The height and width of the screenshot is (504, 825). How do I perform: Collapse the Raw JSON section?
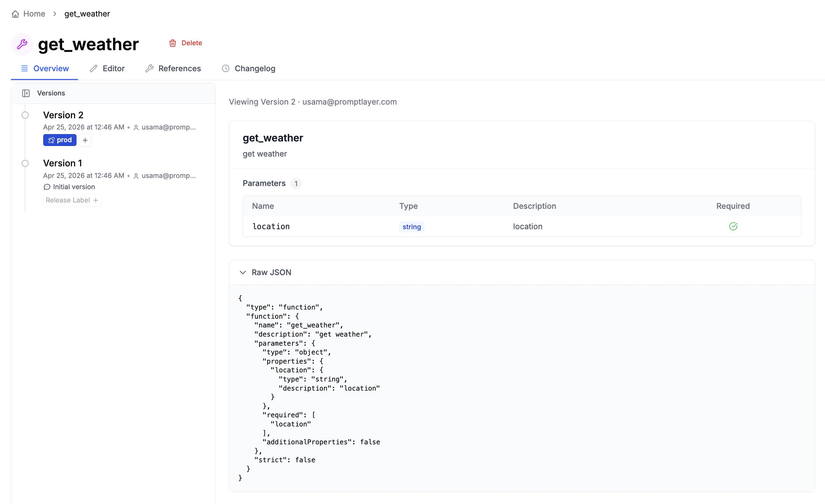tap(243, 272)
